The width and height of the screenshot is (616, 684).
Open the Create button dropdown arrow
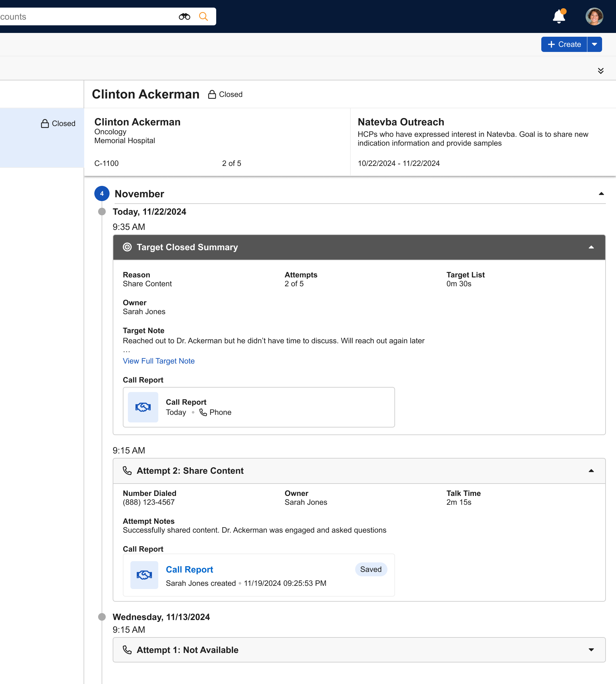594,44
